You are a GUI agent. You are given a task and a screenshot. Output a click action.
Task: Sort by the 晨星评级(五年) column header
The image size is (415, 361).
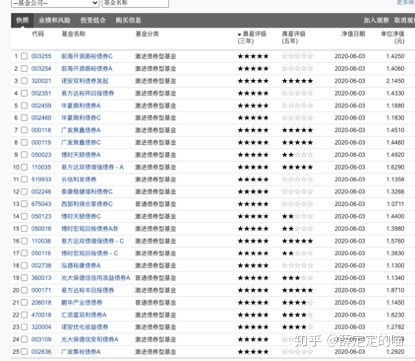[x=294, y=37]
